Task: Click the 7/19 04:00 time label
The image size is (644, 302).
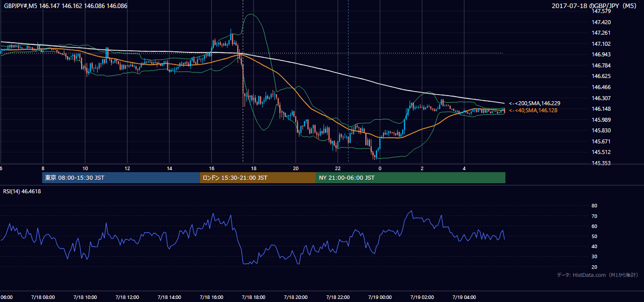Action: point(465,297)
